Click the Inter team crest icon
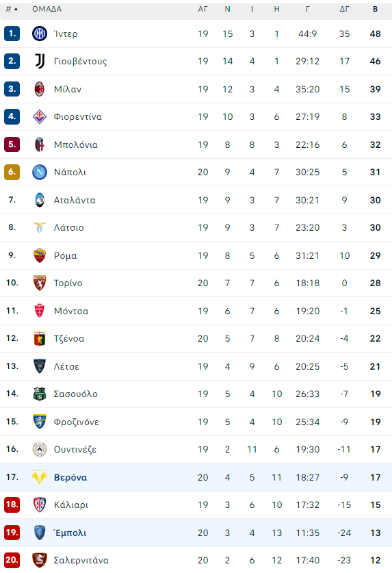The image size is (392, 573). [x=40, y=34]
